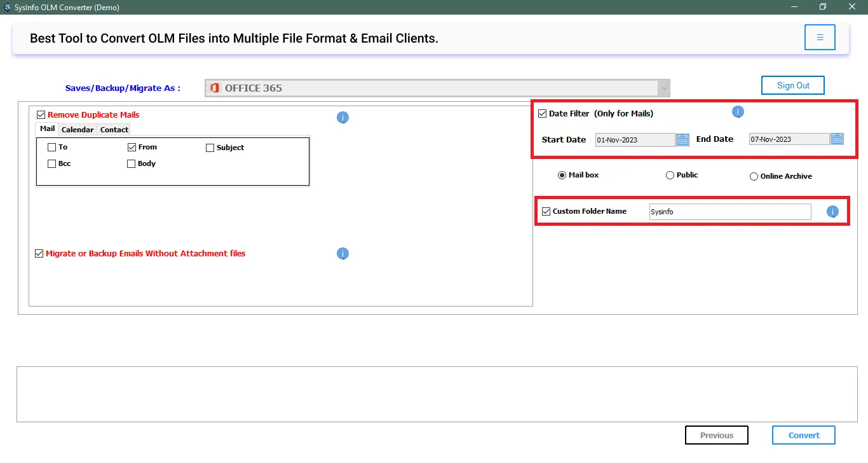Image resolution: width=868 pixels, height=463 pixels.
Task: Switch to the Contact tab
Action: (x=114, y=130)
